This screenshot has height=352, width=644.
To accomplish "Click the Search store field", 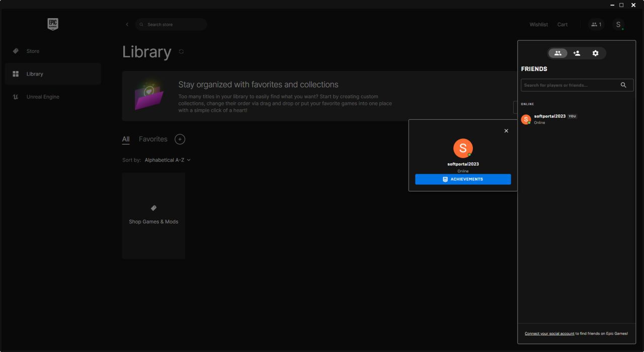I will point(171,24).
